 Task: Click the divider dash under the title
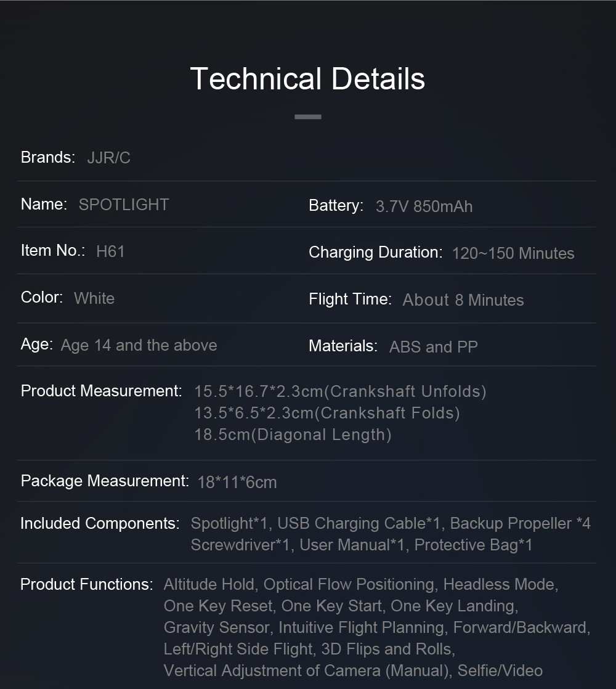[x=308, y=117]
